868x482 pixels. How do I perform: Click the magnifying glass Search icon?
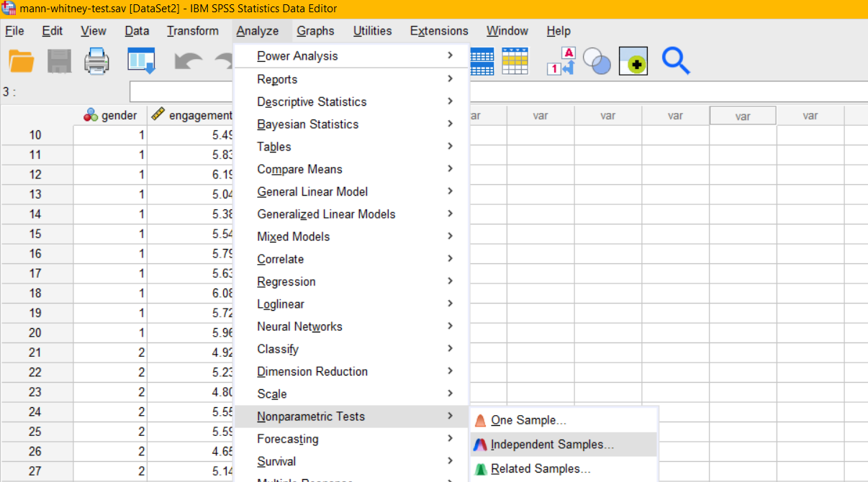676,62
